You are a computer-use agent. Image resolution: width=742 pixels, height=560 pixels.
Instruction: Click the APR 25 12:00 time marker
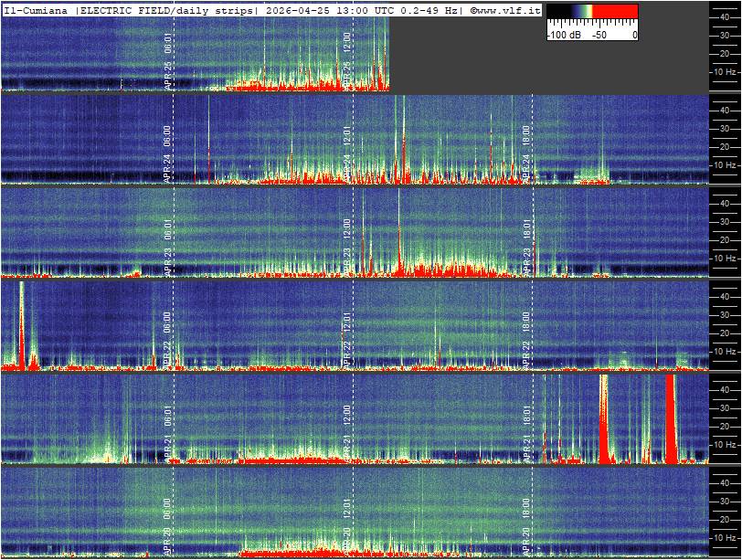[346, 58]
